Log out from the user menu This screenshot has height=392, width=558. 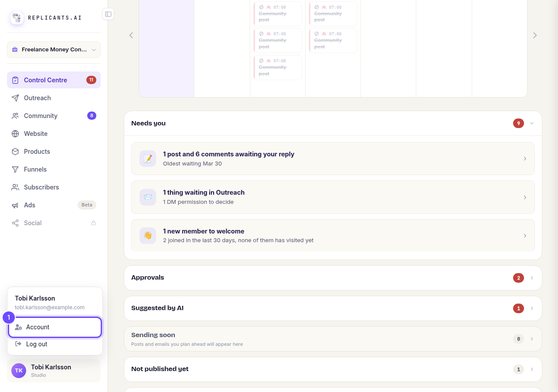click(x=55, y=344)
